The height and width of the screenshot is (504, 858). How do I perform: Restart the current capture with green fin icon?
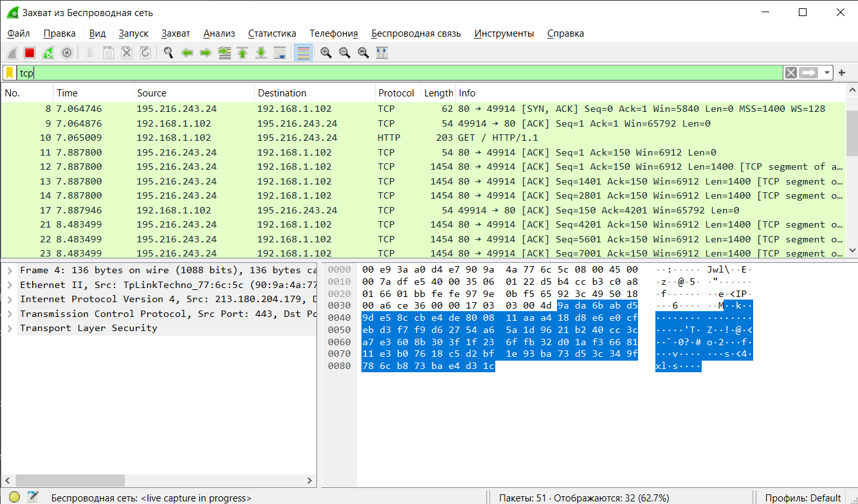(48, 53)
